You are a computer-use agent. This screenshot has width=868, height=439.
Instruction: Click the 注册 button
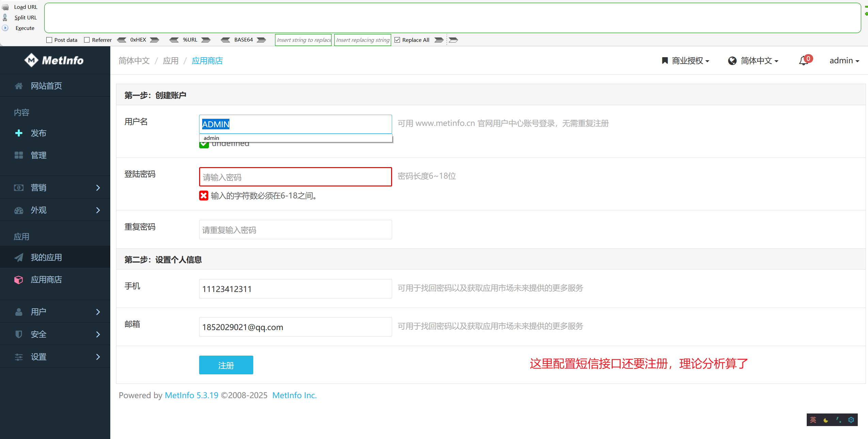(x=226, y=365)
